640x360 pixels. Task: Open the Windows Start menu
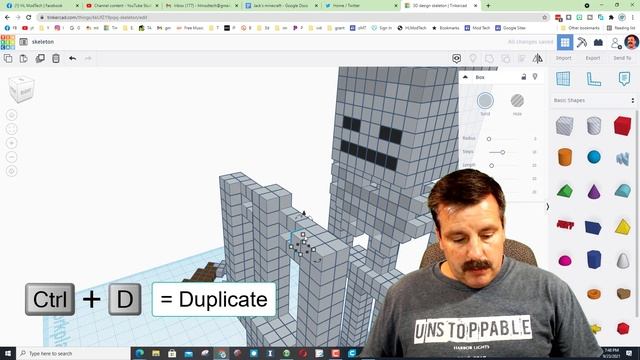pos(8,353)
